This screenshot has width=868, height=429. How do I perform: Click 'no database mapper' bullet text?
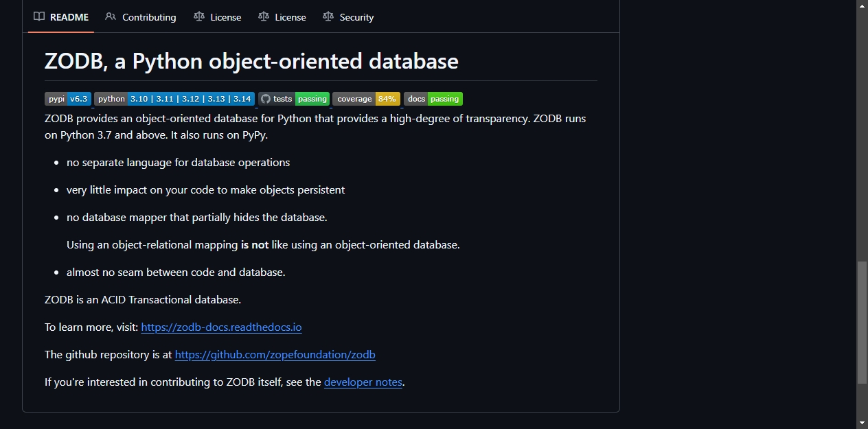197,218
